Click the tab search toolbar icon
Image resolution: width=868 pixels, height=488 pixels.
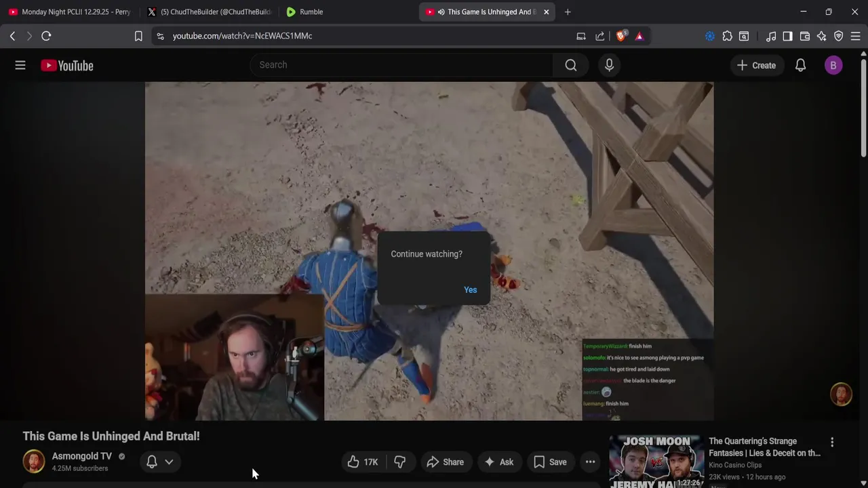click(744, 36)
